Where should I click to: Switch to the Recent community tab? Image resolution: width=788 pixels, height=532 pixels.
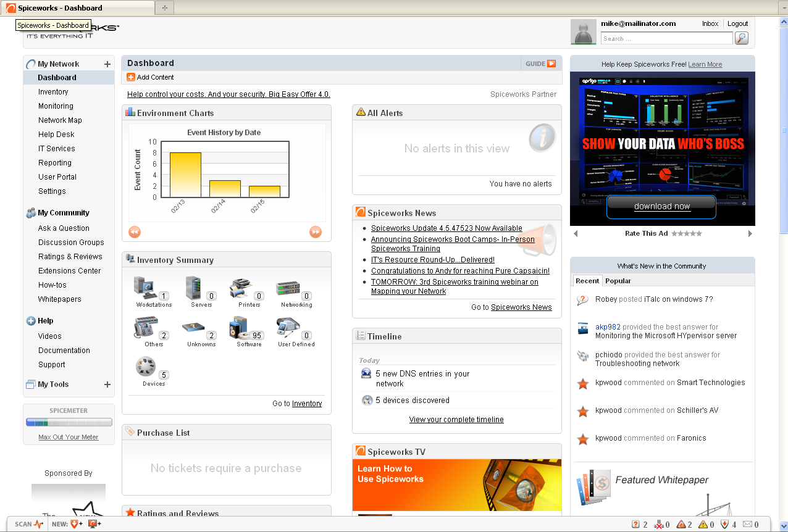tap(587, 281)
